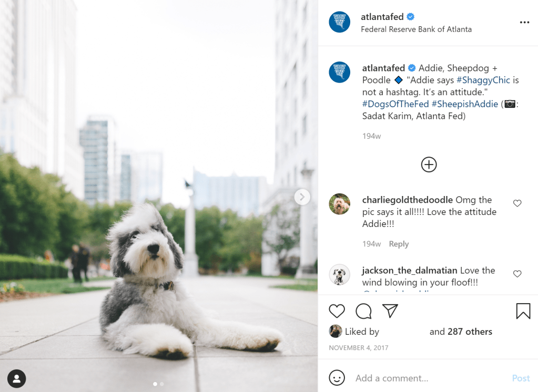Open the three-dot more options menu
The height and width of the screenshot is (392, 538).
[524, 22]
